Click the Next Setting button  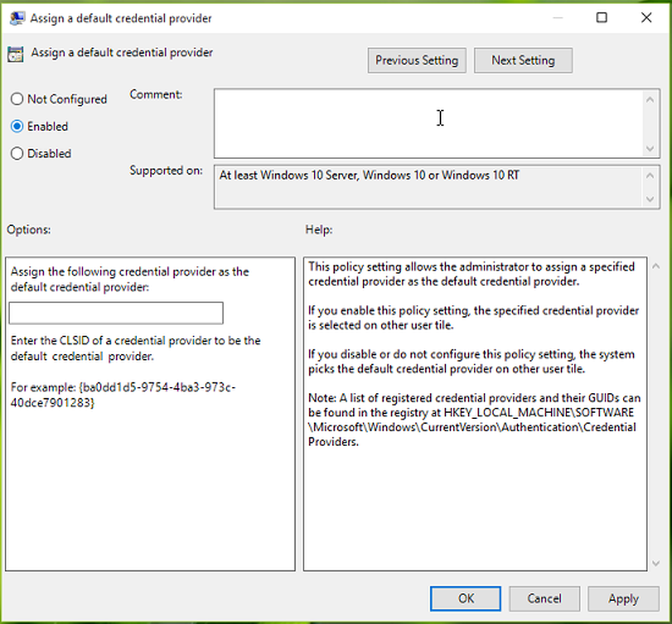click(x=523, y=60)
